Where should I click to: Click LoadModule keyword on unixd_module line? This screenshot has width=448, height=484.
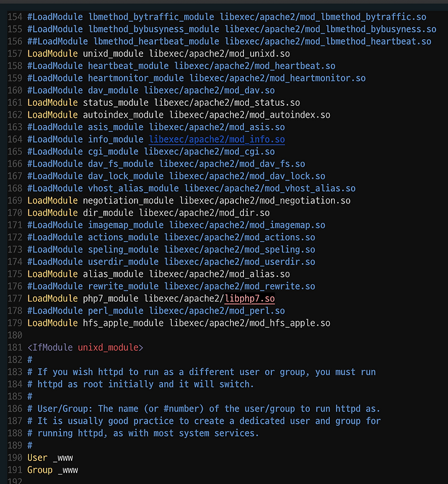coord(52,54)
